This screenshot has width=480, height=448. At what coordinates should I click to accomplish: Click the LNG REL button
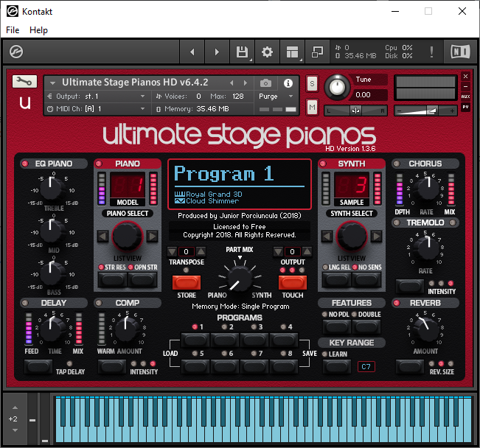pyautogui.click(x=337, y=279)
